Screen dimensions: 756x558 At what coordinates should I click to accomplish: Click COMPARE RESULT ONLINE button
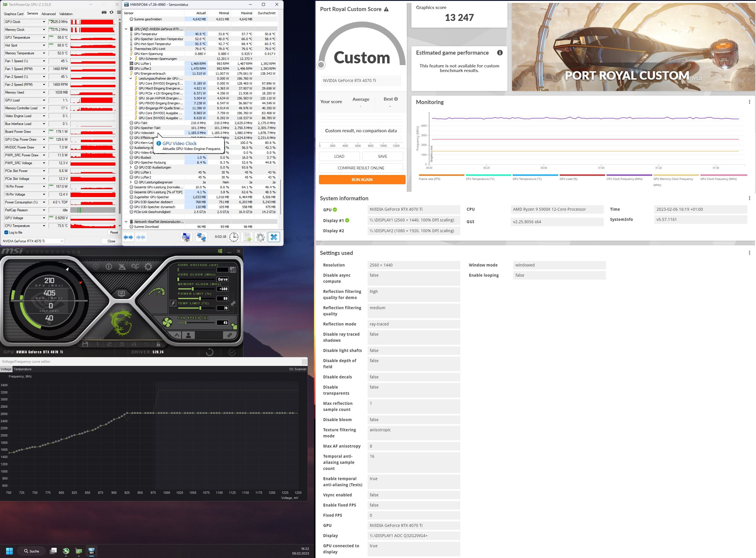point(361,168)
